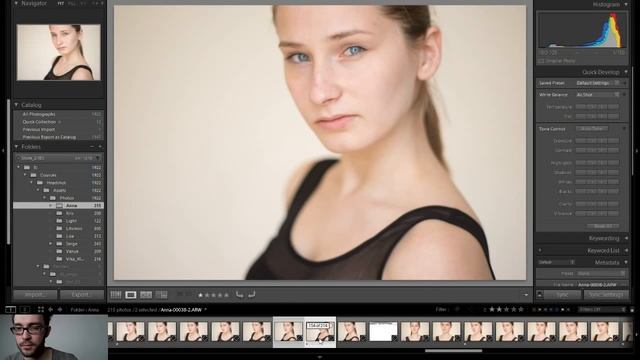Select Quick Collection in Catalog

[58, 122]
